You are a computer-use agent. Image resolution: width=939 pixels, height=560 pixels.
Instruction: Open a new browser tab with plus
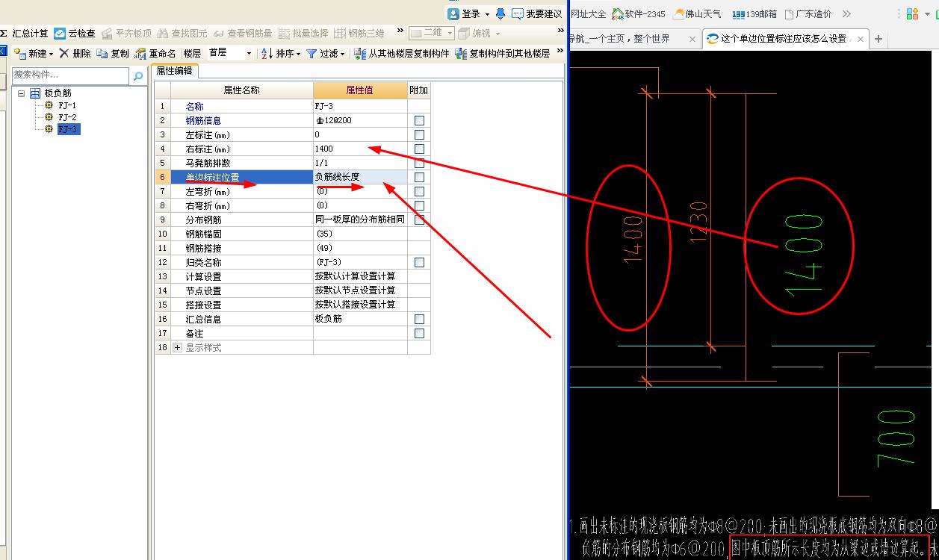[x=878, y=39]
